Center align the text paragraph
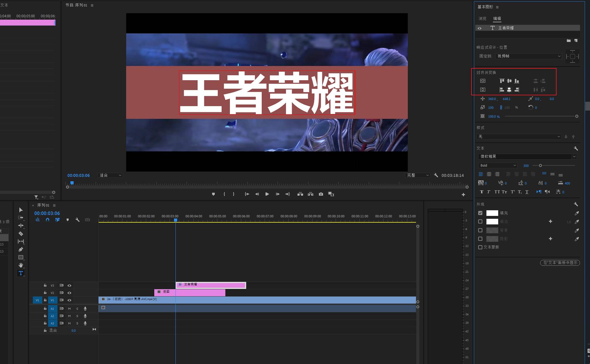Image resolution: width=590 pixels, height=364 pixels. click(489, 174)
